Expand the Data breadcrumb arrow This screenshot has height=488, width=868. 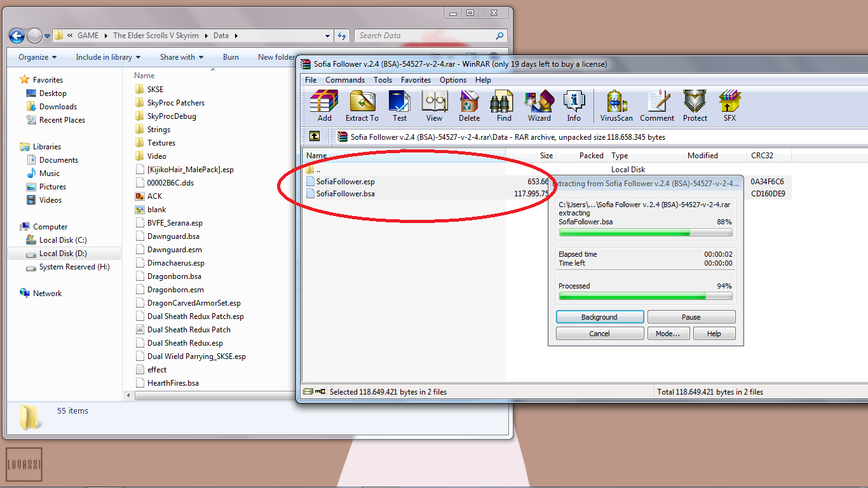(235, 36)
